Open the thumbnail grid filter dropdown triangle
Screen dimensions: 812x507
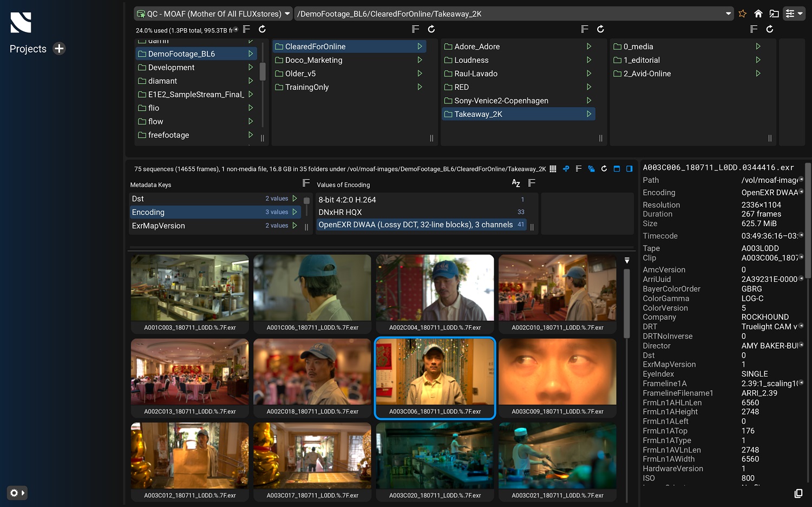[627, 261]
